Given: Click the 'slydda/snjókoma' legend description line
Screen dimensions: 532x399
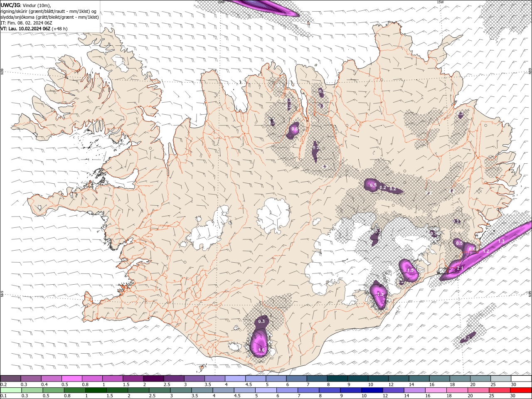Looking at the screenshot, I should point(49,17).
